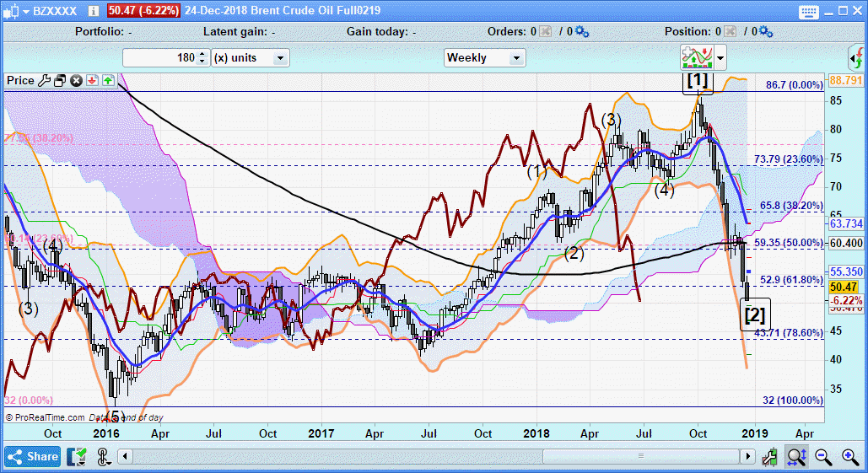Click the 32 (100.00%) Fibonacci label
Viewport: 868px width, 473px height.
[793, 400]
